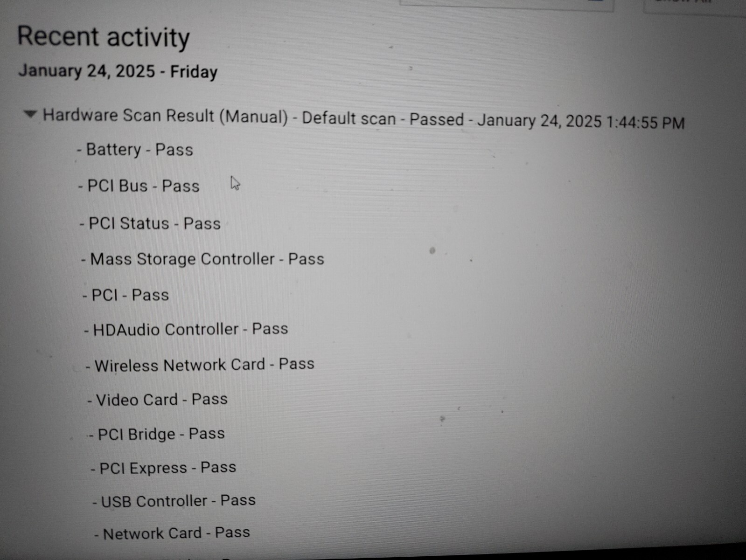Select the PCI Express - Pass result

coord(163,468)
